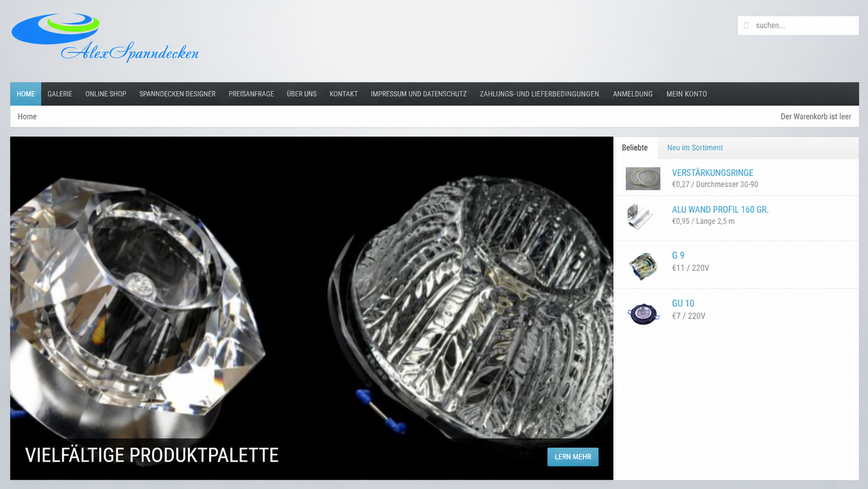The image size is (868, 489).
Task: Focus the suchen... search field
Action: click(798, 25)
